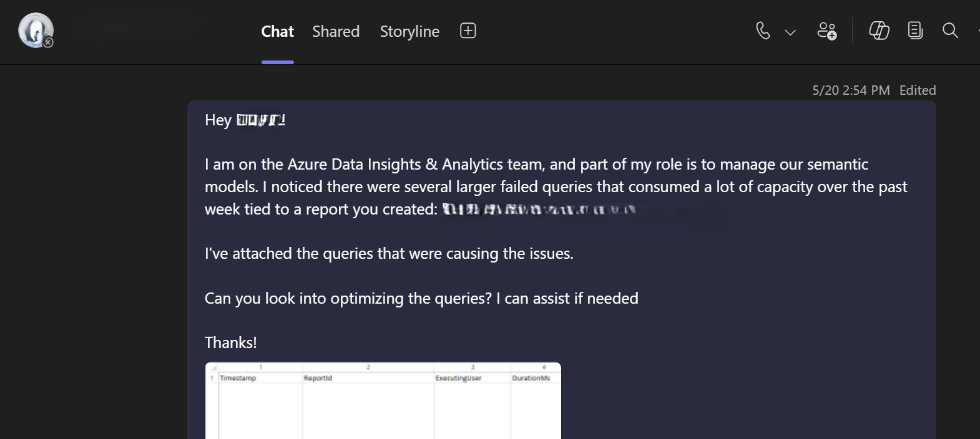Start an audio call with the phone icon
Screen dimensions: 980x439
click(x=763, y=31)
